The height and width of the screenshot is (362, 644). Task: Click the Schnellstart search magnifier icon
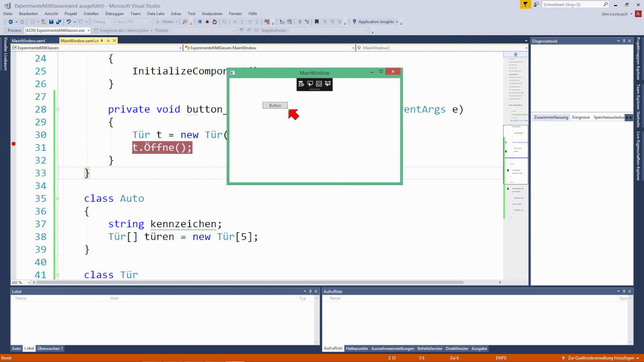click(606, 5)
